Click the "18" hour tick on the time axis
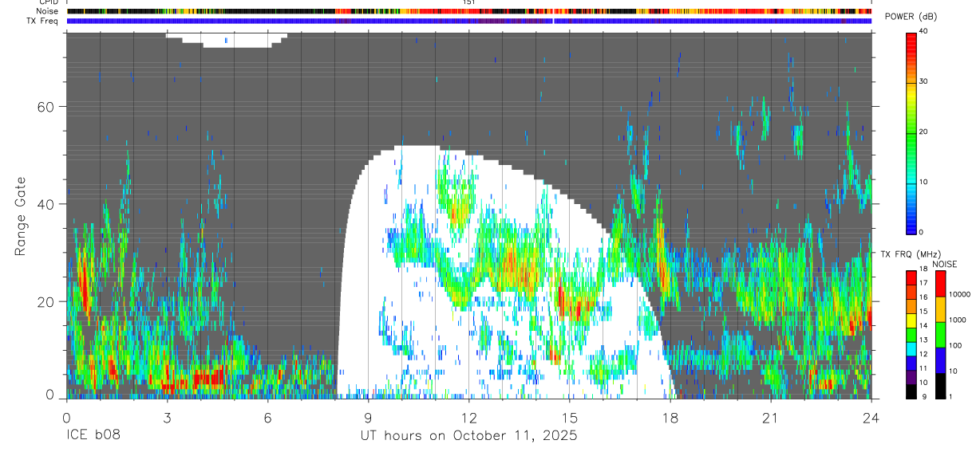The image size is (980, 452). (670, 418)
